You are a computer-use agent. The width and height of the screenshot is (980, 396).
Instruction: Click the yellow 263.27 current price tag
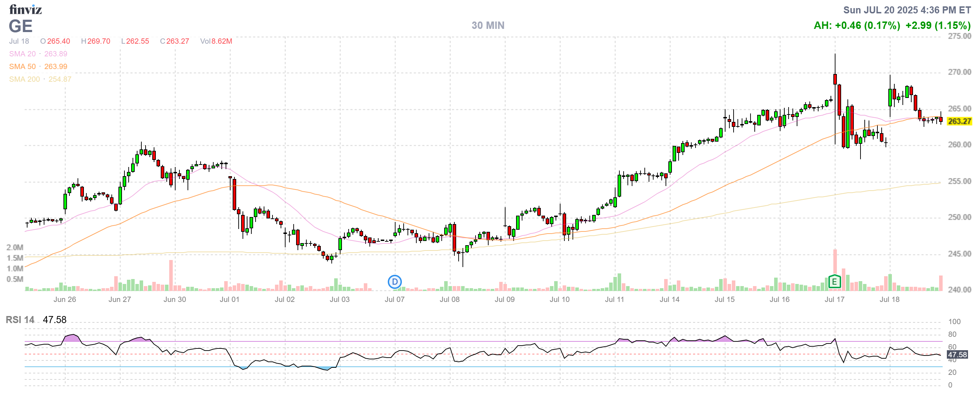coord(959,121)
